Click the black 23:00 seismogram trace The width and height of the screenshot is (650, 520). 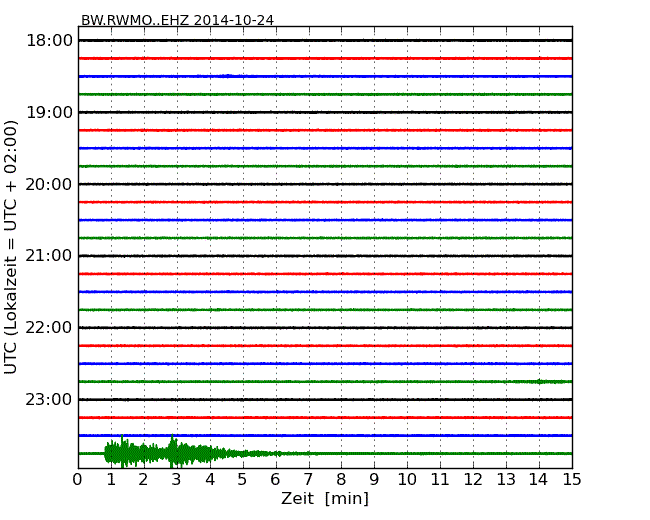click(x=325, y=399)
